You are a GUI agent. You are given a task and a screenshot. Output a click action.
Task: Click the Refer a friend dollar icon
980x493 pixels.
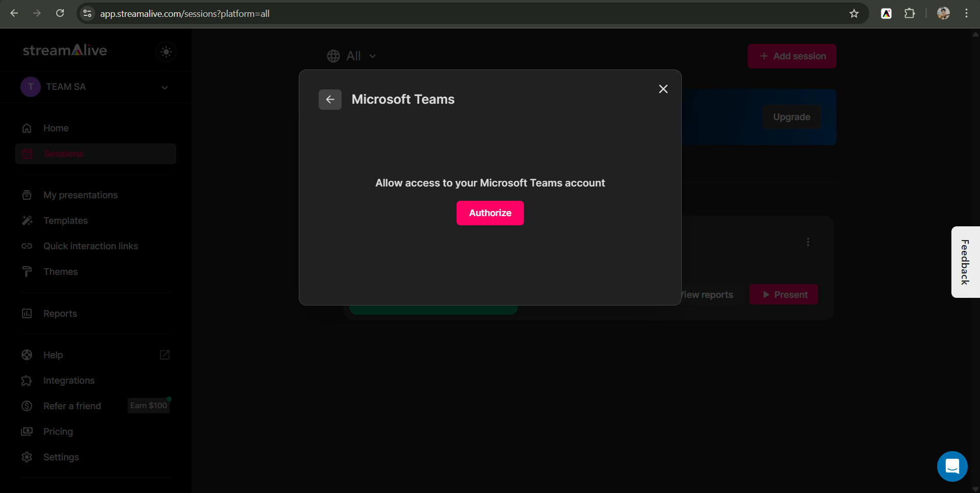click(27, 406)
